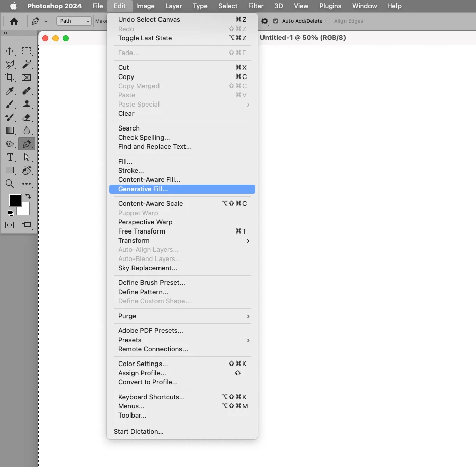The image size is (476, 467).
Task: Select the Horizontal Type tool
Action: [9, 158]
